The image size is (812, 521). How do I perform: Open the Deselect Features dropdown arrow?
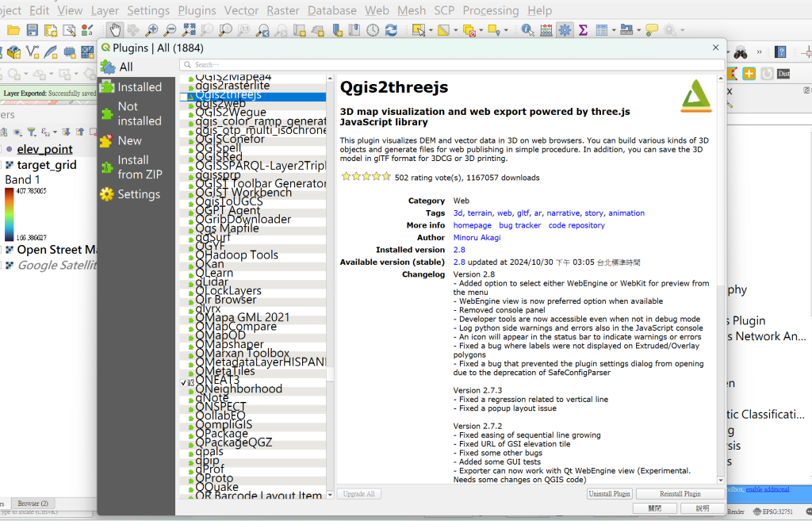(481, 30)
